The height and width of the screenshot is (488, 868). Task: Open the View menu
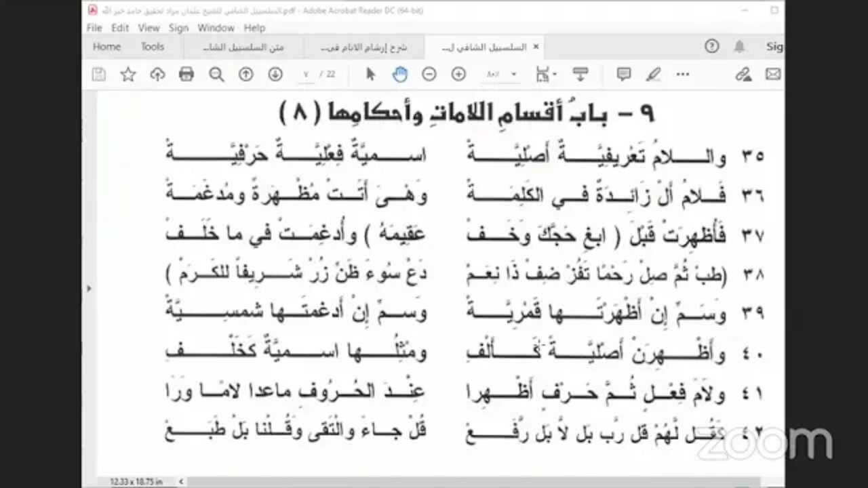[149, 28]
